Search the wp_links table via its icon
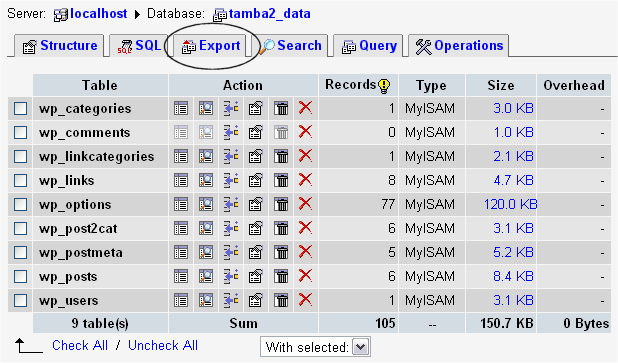 206,181
